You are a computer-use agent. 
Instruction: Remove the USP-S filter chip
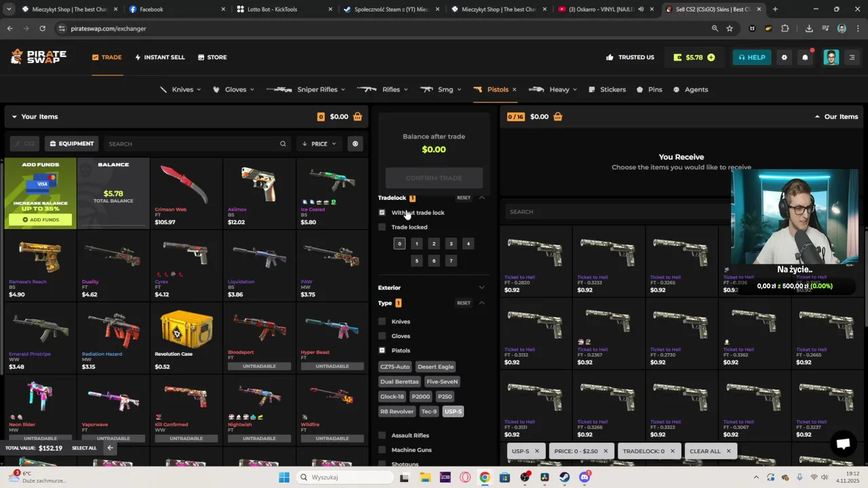point(536,451)
